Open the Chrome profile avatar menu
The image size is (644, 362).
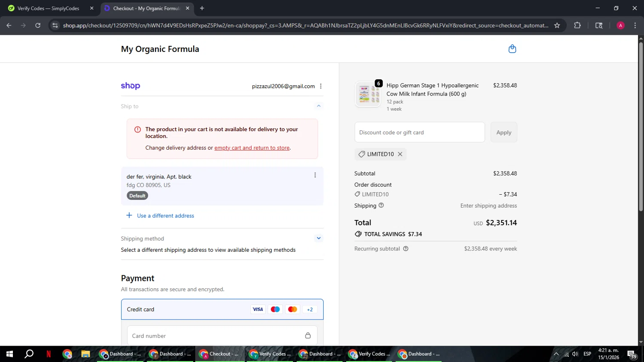[x=620, y=25]
